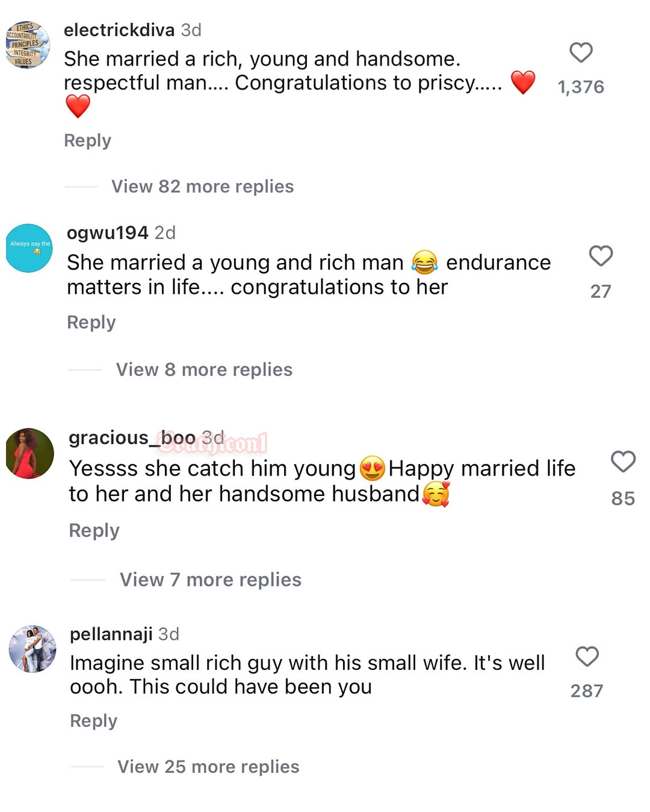Open gracious_boo's profile picture

30,453
